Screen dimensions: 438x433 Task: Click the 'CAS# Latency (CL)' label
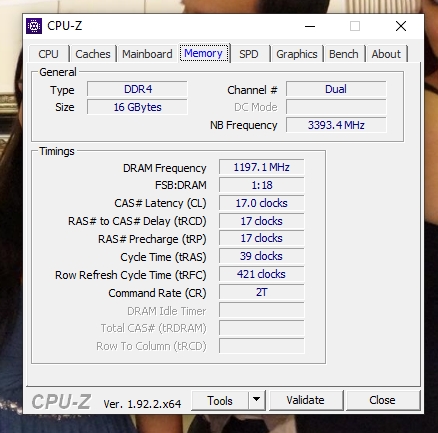coord(160,203)
